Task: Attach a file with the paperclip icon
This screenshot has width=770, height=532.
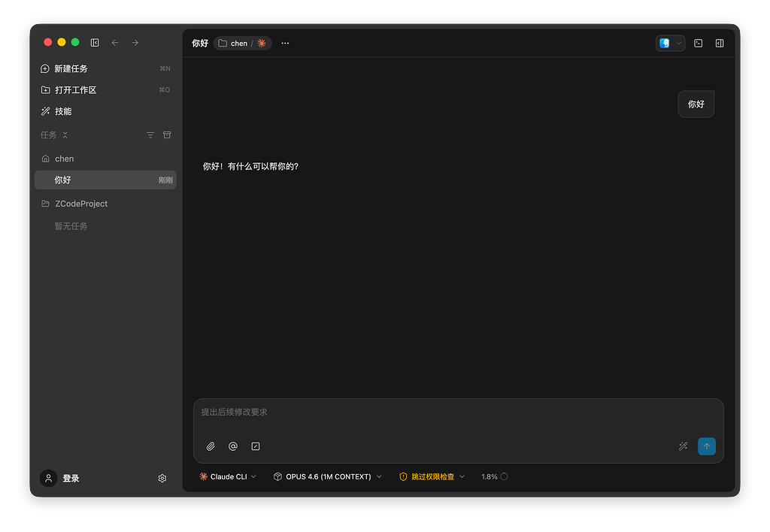Action: (x=211, y=446)
